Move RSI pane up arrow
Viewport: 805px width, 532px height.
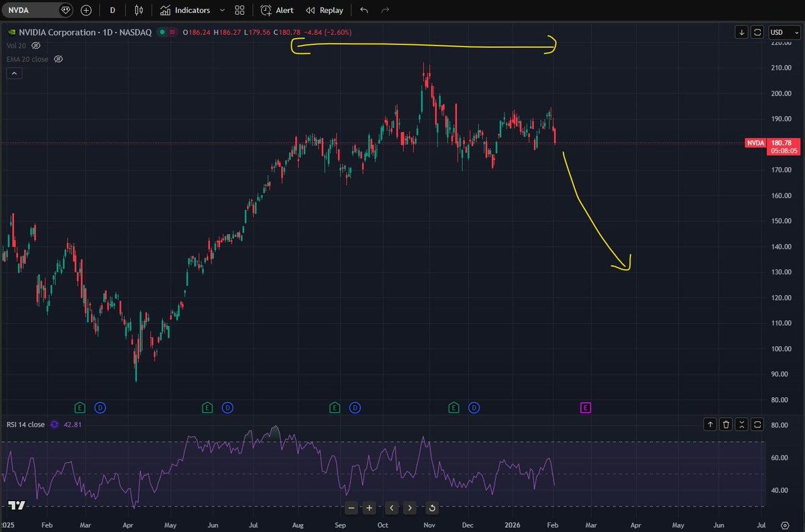click(710, 424)
